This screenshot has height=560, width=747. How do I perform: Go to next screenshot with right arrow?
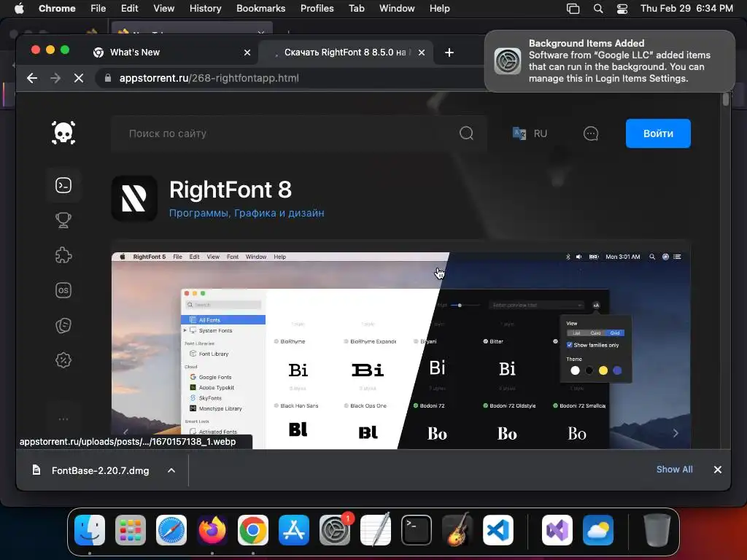[675, 433]
